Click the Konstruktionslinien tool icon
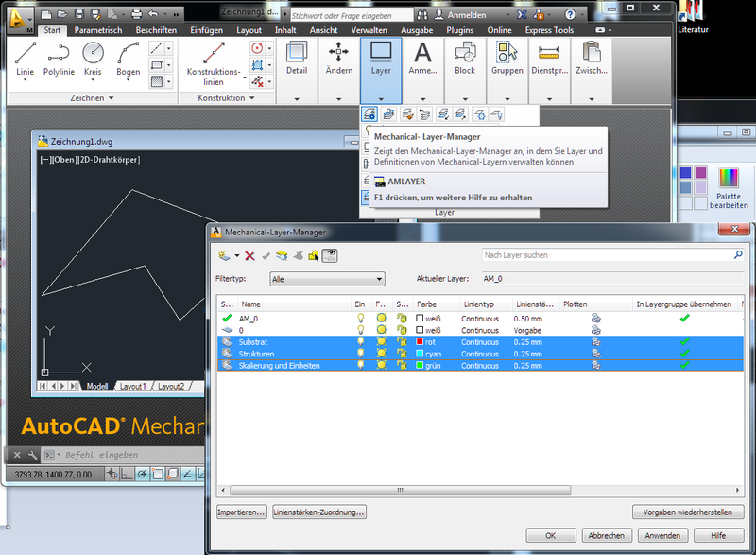The height and width of the screenshot is (555, 756). click(x=214, y=53)
